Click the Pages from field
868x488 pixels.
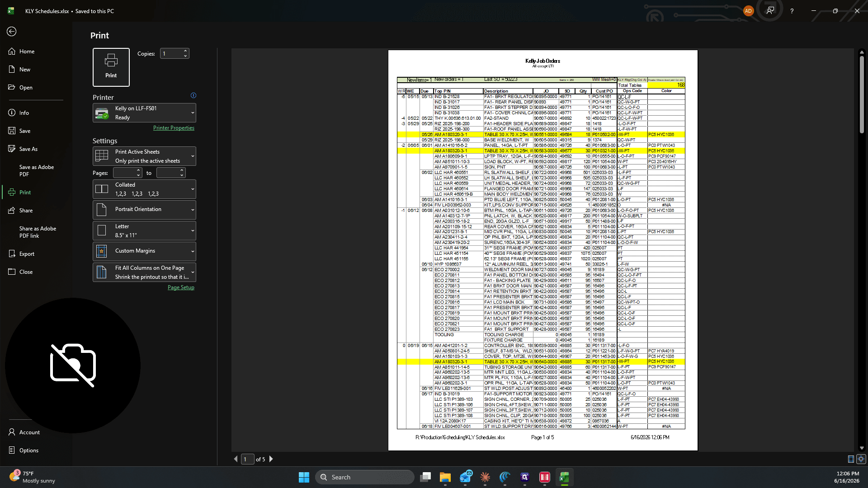[124, 173]
